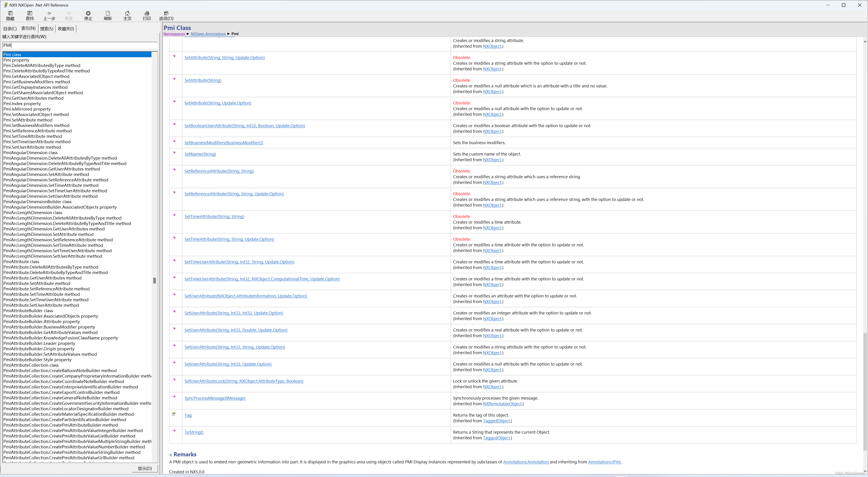Viewport: 868px width, 477px height.
Task: Collapse the Remarks section
Action: (x=171, y=455)
